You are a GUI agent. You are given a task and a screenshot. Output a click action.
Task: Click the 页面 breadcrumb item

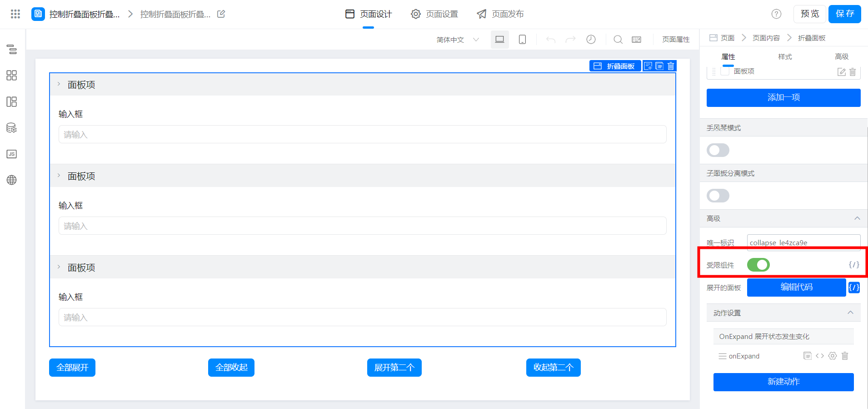click(x=722, y=38)
